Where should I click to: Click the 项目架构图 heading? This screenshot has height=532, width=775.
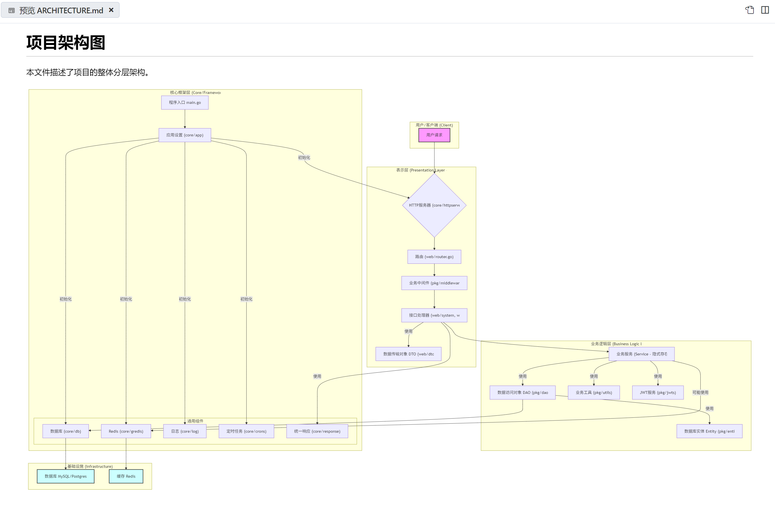66,43
